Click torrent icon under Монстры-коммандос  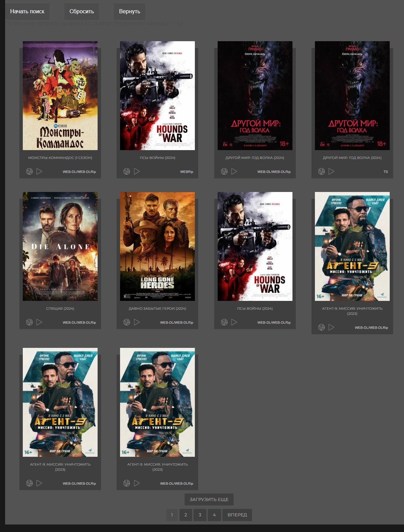(30, 172)
